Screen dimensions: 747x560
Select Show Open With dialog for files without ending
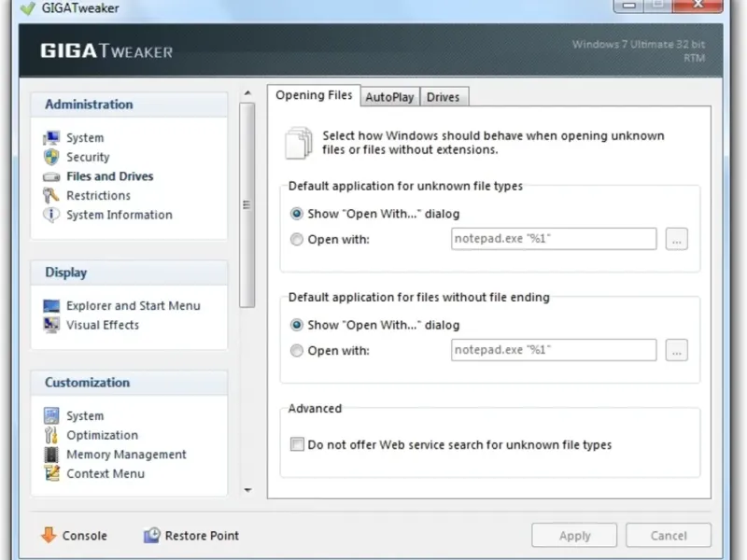pos(296,325)
